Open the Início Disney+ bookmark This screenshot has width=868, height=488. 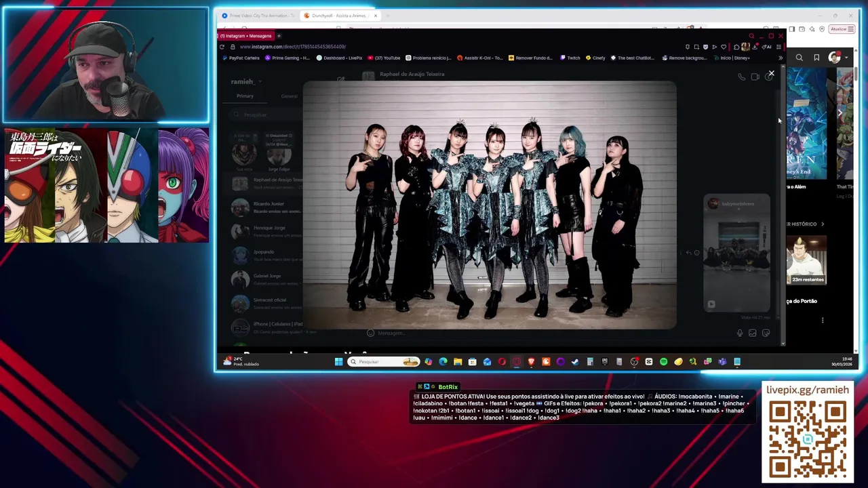[731, 58]
